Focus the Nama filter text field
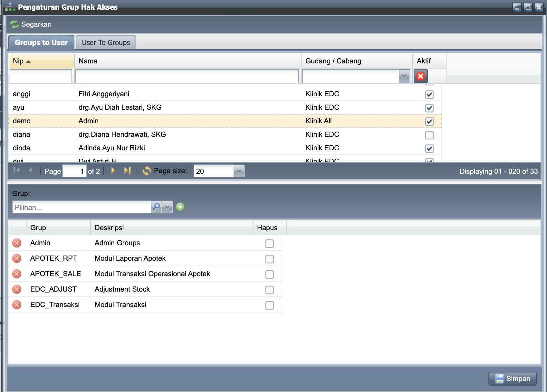This screenshot has width=547, height=392. tap(187, 77)
